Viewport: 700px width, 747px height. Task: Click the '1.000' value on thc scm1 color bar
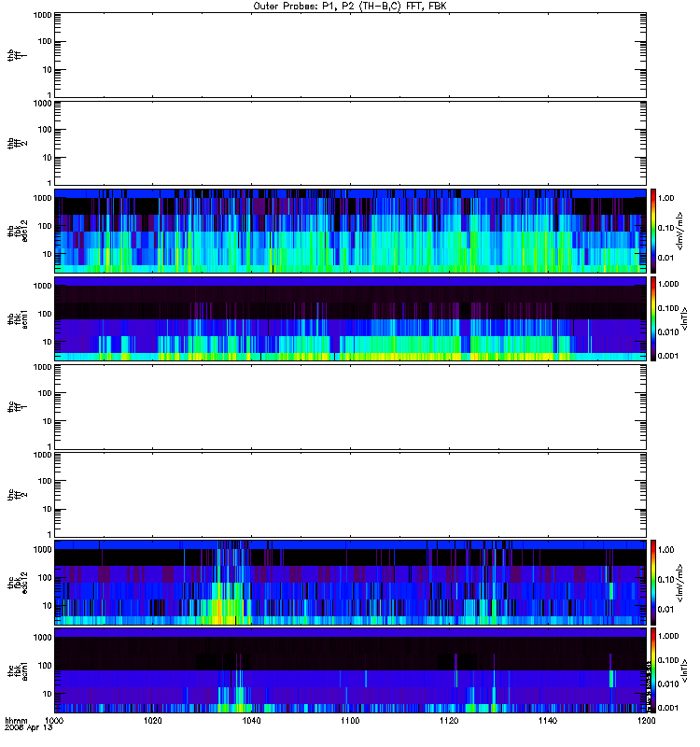(x=668, y=636)
